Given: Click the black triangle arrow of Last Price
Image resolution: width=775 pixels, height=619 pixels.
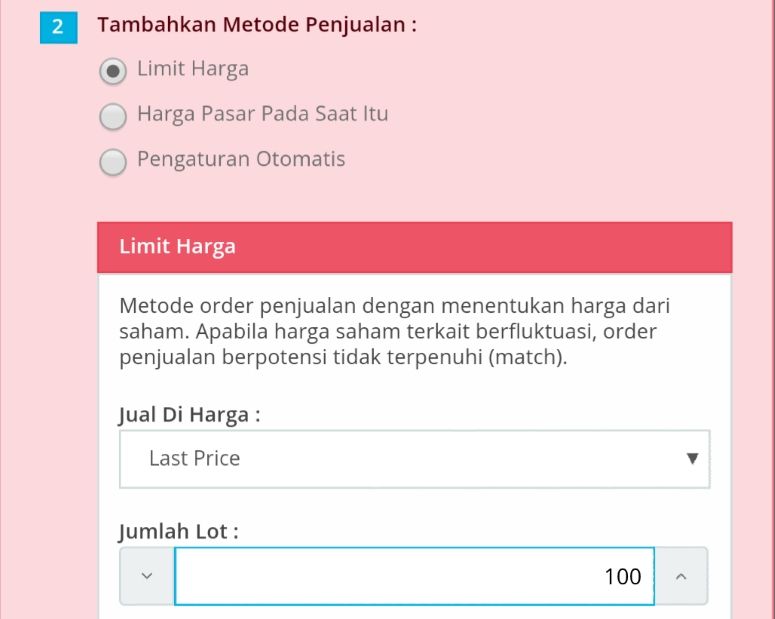Looking at the screenshot, I should tap(692, 459).
